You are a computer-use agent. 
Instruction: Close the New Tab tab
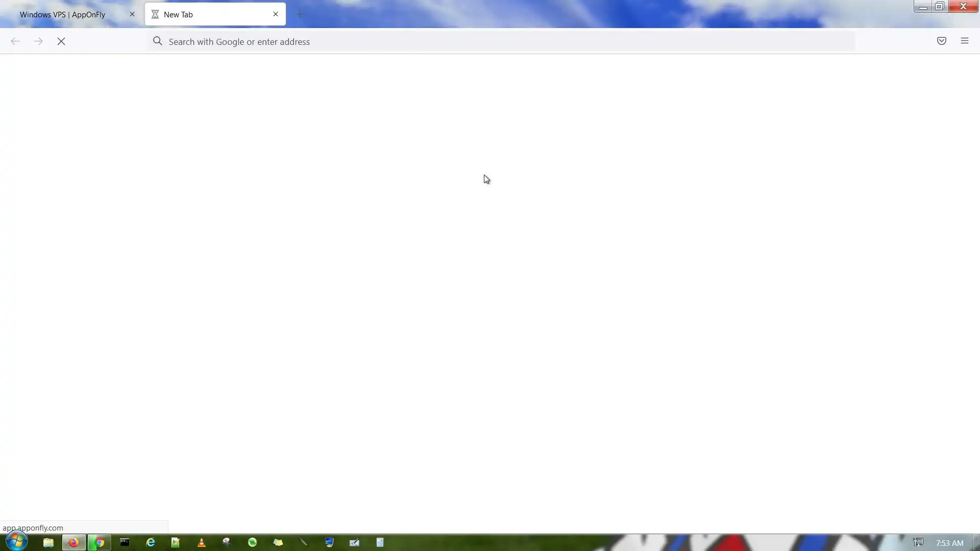click(276, 14)
